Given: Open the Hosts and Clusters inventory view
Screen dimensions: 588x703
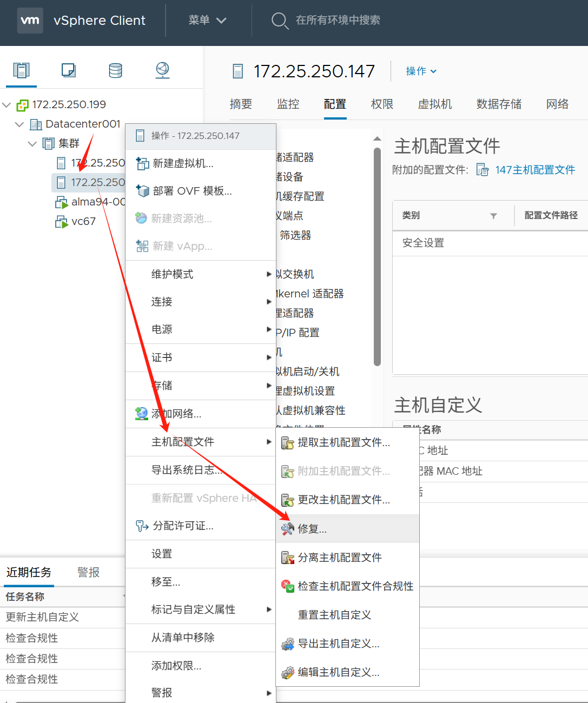Looking at the screenshot, I should click(x=22, y=70).
